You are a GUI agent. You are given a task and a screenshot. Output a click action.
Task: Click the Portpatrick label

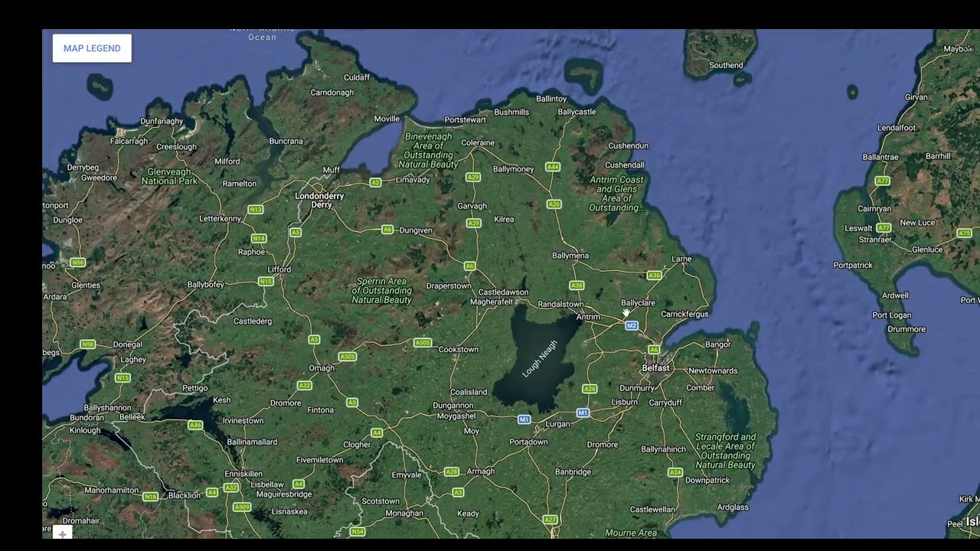coord(853,266)
